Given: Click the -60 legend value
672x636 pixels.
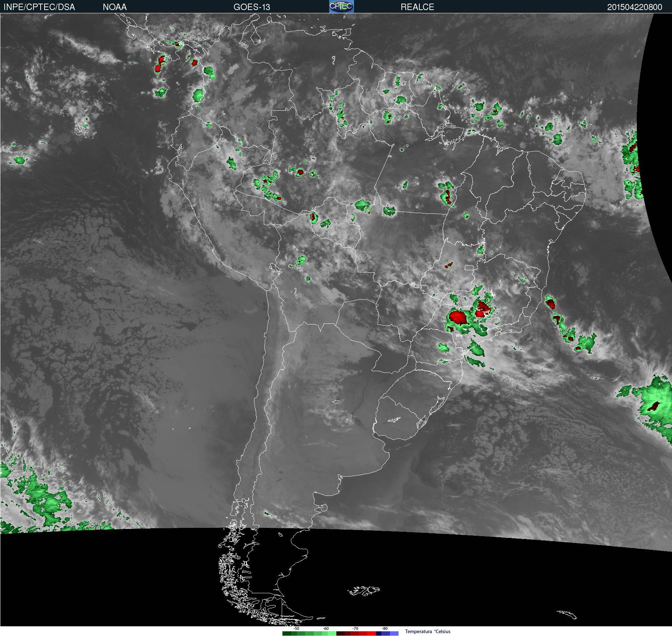Looking at the screenshot, I should pos(326,628).
